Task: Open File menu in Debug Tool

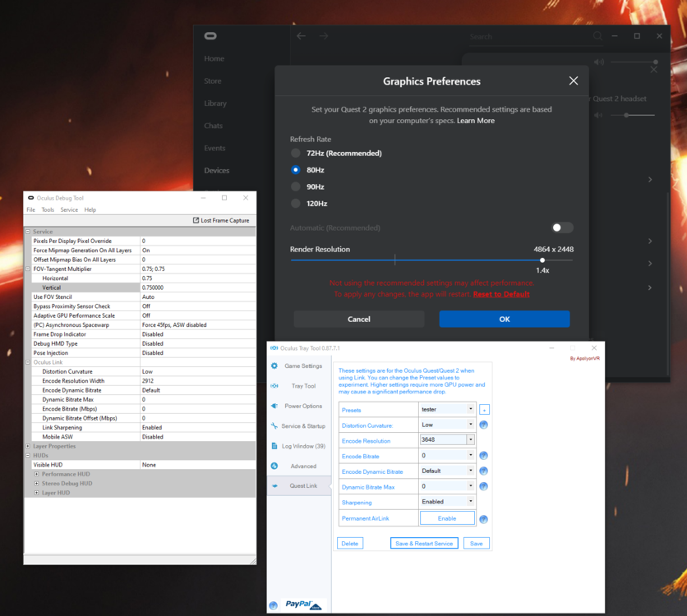Action: point(30,209)
